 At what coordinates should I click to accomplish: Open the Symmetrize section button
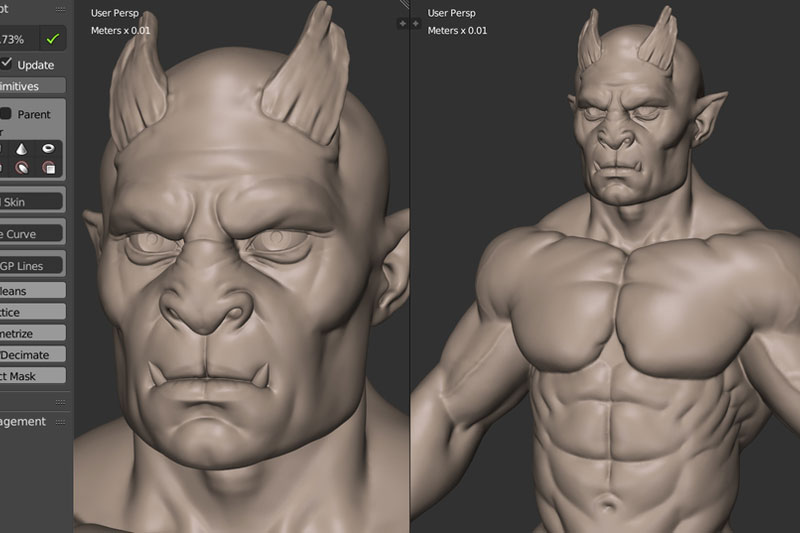pyautogui.click(x=33, y=334)
